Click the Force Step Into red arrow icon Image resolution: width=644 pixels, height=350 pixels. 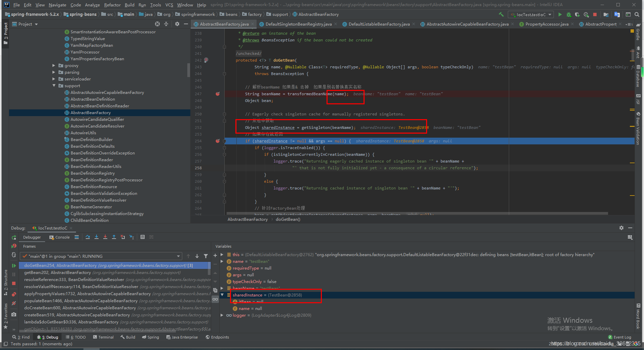(x=105, y=237)
